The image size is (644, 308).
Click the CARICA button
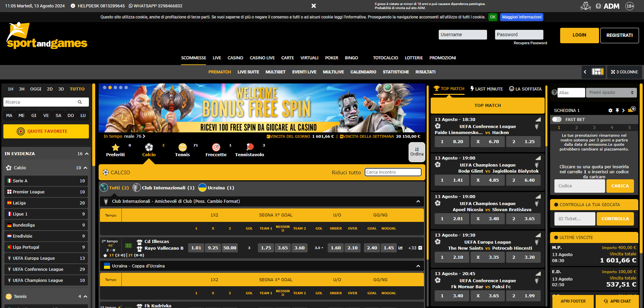(620, 186)
